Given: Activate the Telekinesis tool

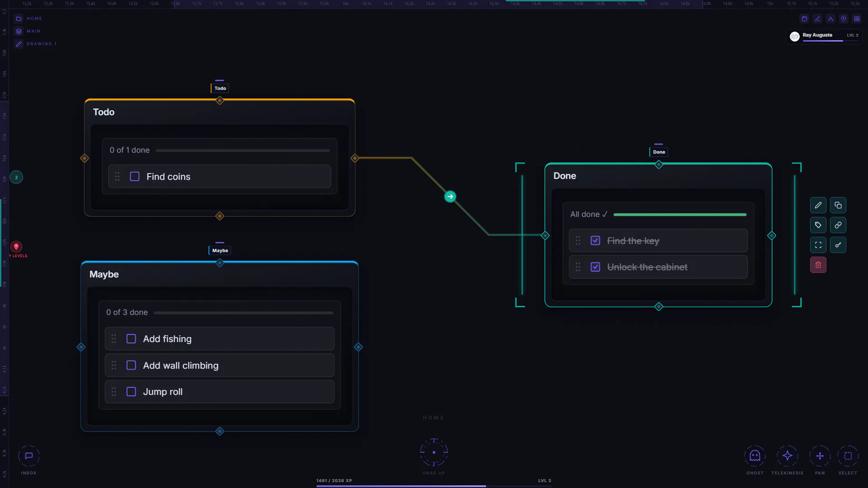Looking at the screenshot, I should tap(788, 456).
